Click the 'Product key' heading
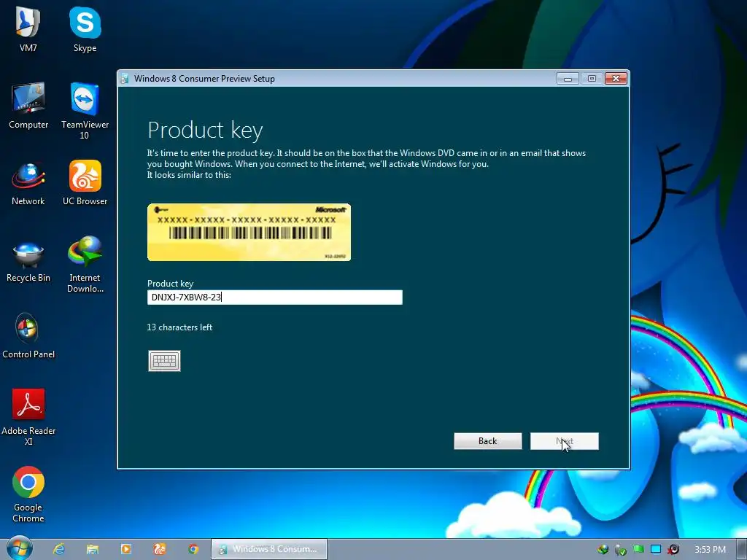747x560 pixels. click(205, 131)
